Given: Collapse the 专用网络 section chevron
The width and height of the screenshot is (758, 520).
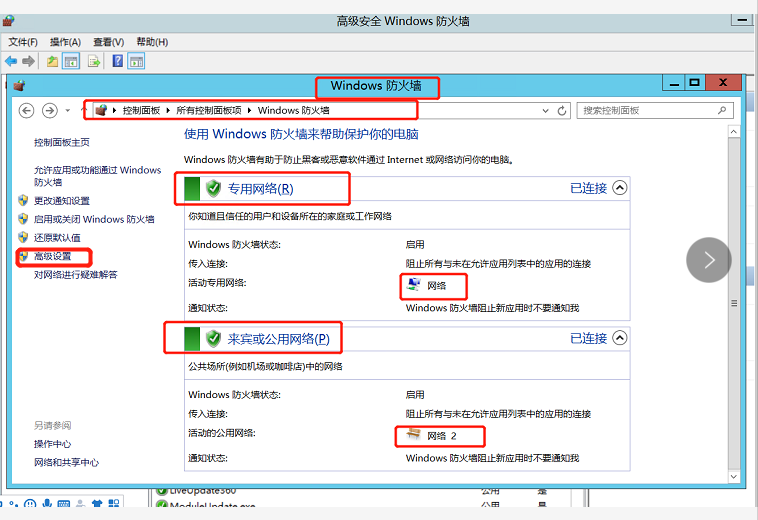Looking at the screenshot, I should point(620,188).
